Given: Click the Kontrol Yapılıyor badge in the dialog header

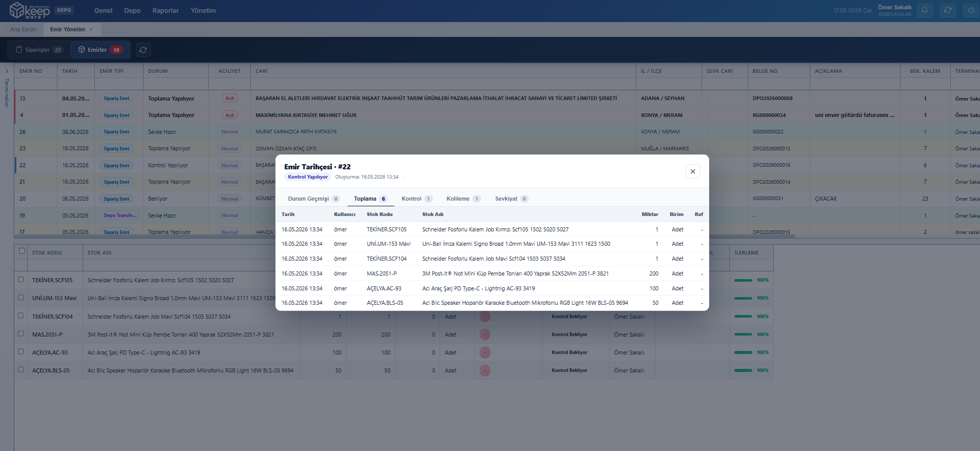Looking at the screenshot, I should (x=308, y=177).
